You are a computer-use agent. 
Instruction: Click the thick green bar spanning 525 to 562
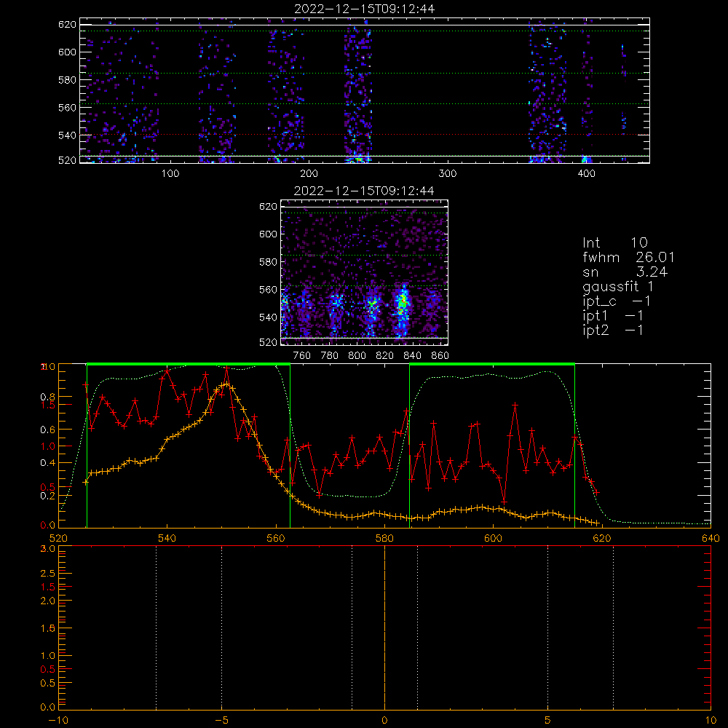(189, 365)
